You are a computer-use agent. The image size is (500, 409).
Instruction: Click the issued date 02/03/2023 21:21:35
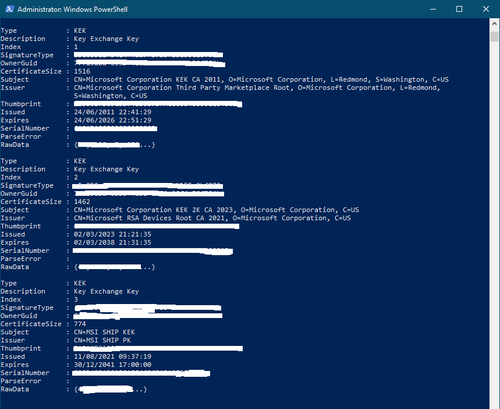[112, 234]
